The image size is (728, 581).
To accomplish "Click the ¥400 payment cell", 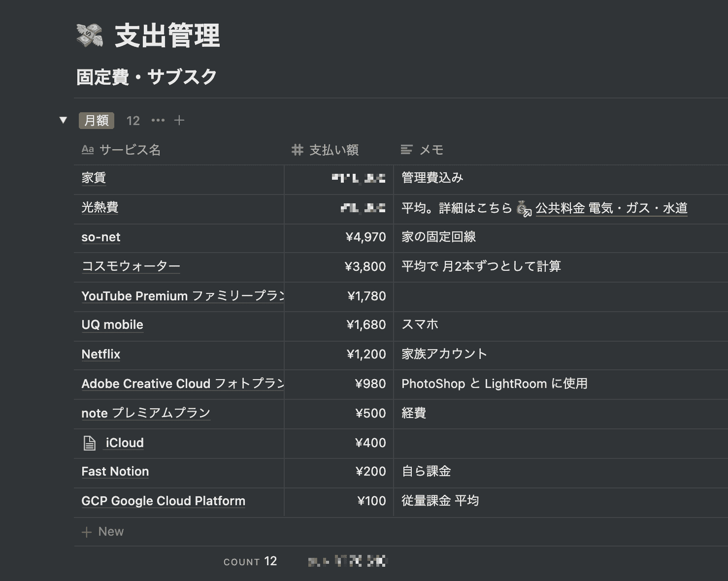I will 339,443.
